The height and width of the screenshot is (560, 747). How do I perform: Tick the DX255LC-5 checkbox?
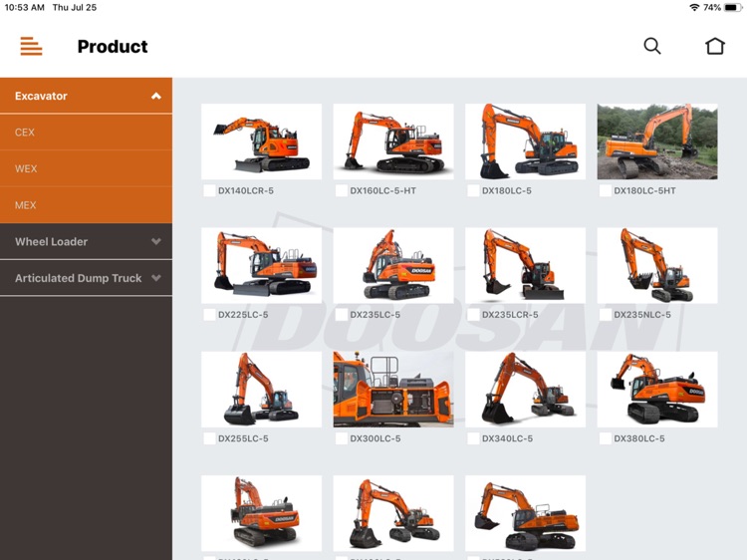tap(209, 438)
